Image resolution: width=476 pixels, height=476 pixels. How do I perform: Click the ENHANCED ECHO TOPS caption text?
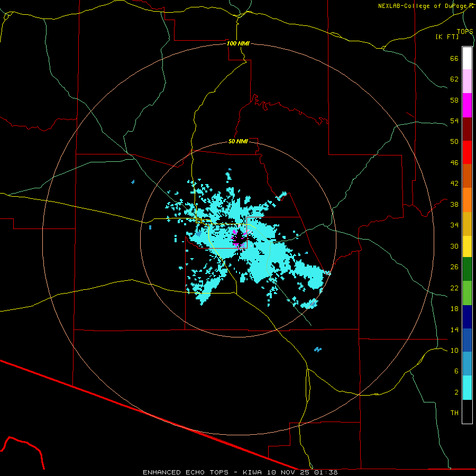tap(186, 472)
